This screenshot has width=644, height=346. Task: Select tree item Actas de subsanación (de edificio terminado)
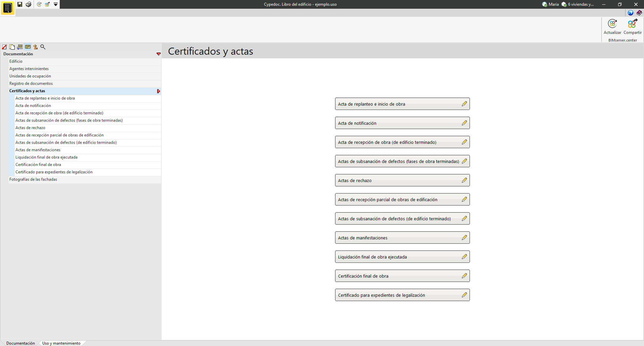88,142
